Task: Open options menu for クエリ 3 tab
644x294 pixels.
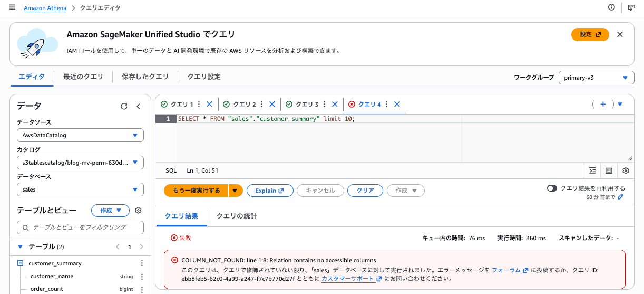Action: tap(324, 105)
